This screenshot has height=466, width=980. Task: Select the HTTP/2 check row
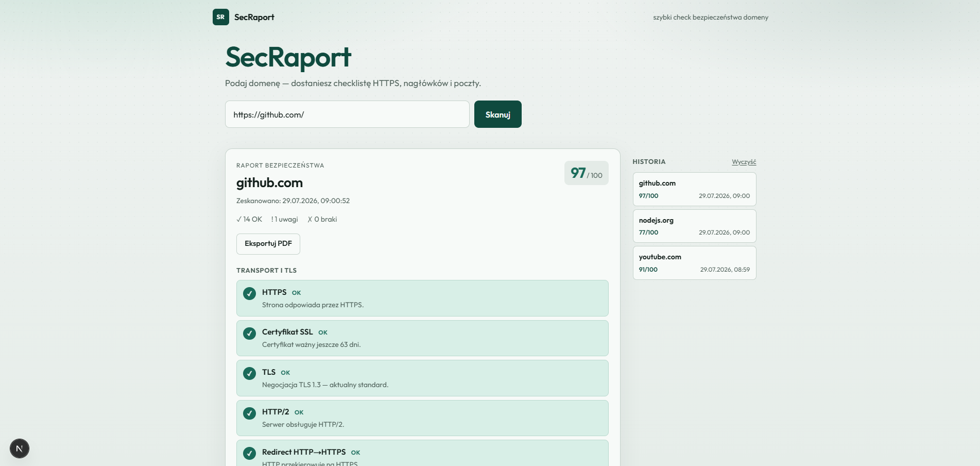point(422,418)
